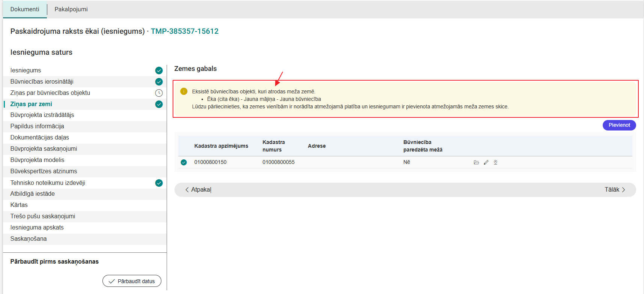Click the yellow warning info icon
This screenshot has height=294, width=644.
coord(184,91)
